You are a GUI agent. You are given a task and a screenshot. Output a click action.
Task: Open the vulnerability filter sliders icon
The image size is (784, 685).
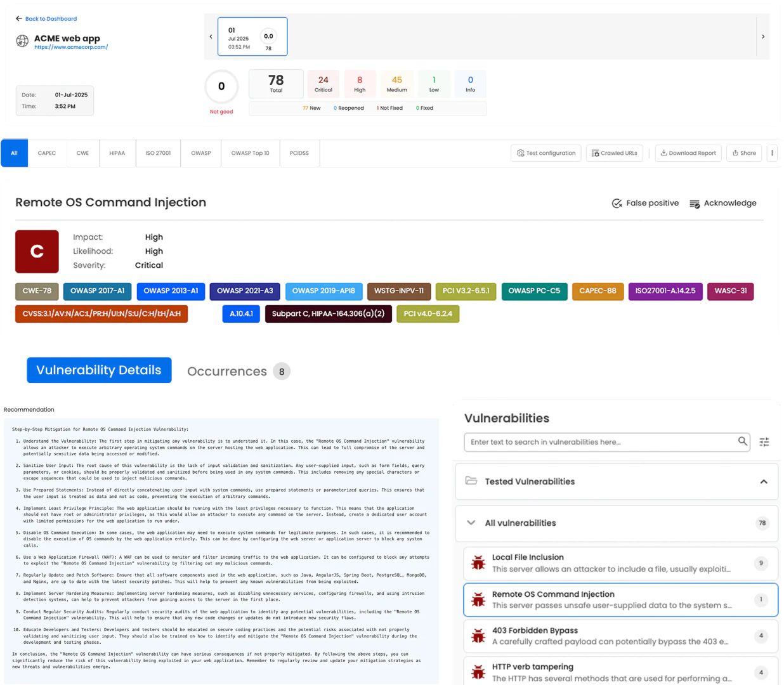coord(764,442)
